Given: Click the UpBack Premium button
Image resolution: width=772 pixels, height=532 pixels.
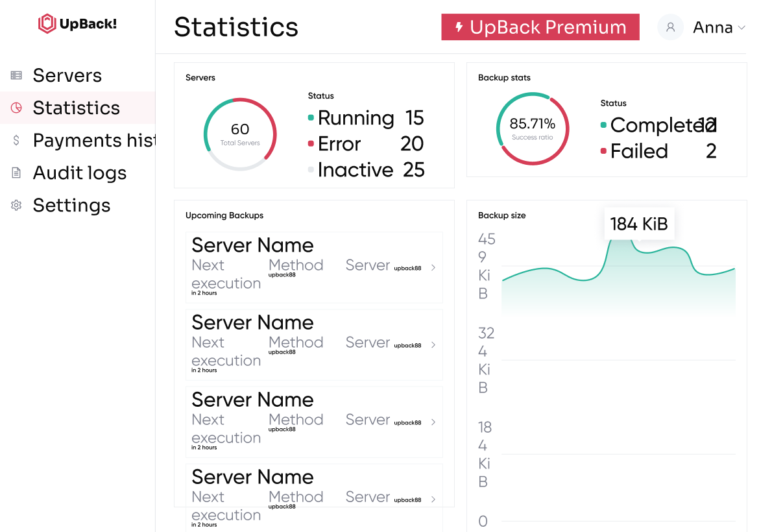Looking at the screenshot, I should click(540, 27).
